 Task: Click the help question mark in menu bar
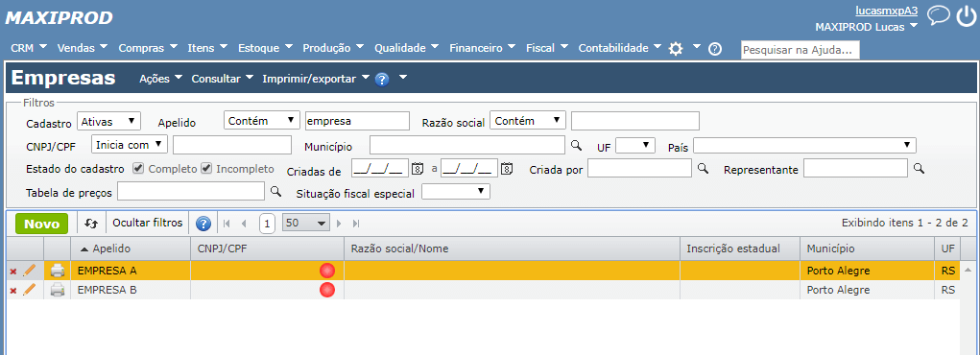click(715, 49)
